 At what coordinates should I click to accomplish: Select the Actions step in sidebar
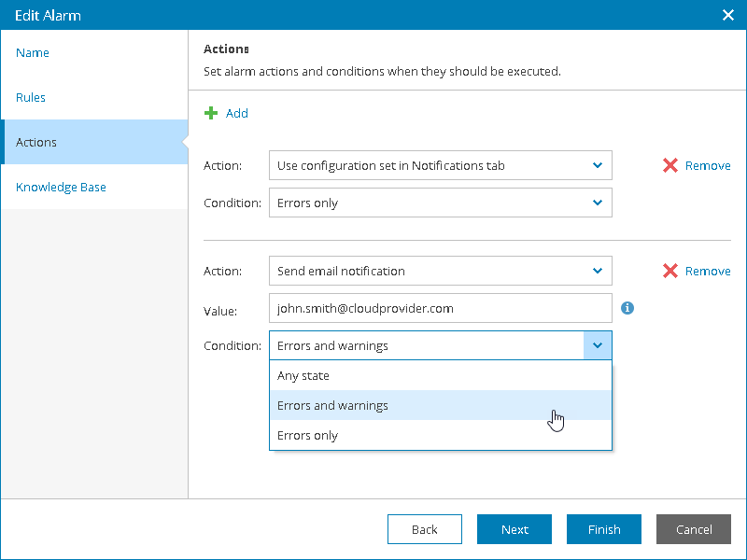[36, 143]
